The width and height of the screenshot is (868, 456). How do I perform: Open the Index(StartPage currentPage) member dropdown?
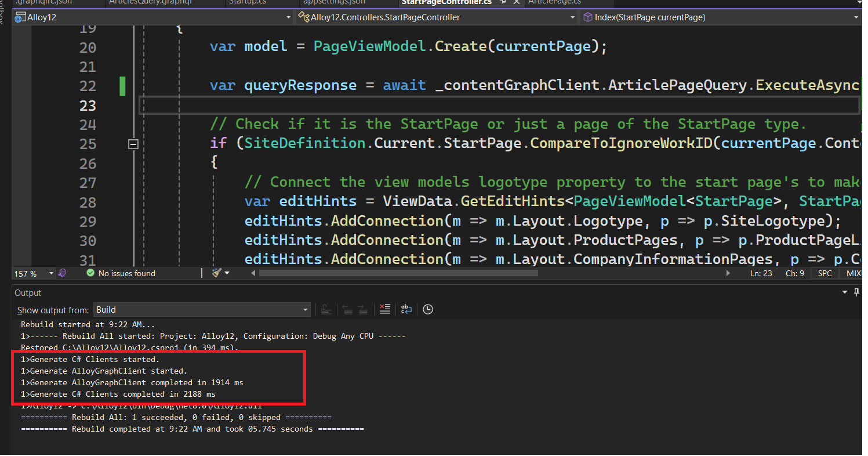coord(721,17)
